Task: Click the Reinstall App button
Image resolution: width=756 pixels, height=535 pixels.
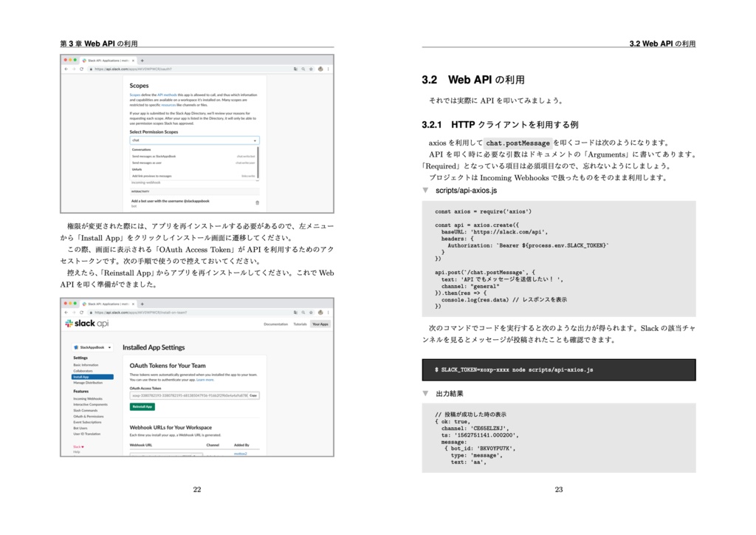Action: click(141, 406)
